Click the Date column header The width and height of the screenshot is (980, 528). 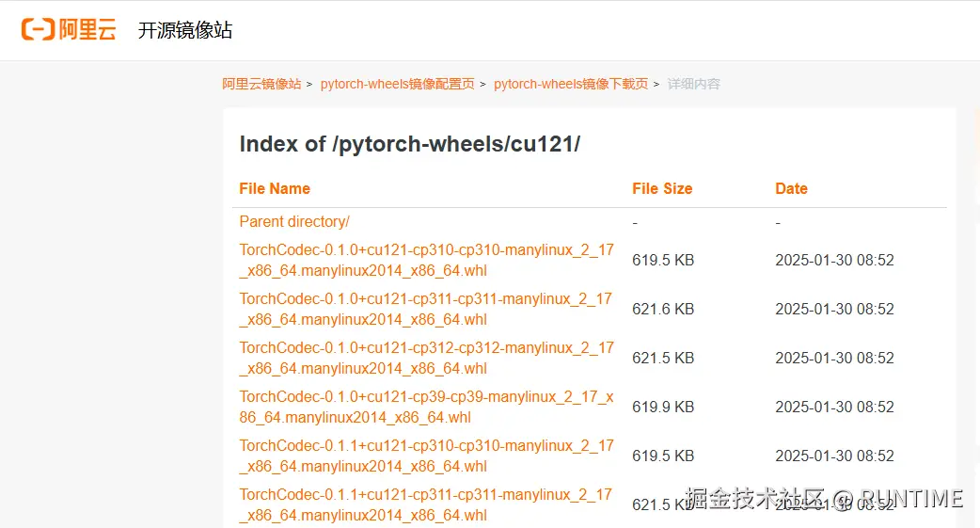791,188
